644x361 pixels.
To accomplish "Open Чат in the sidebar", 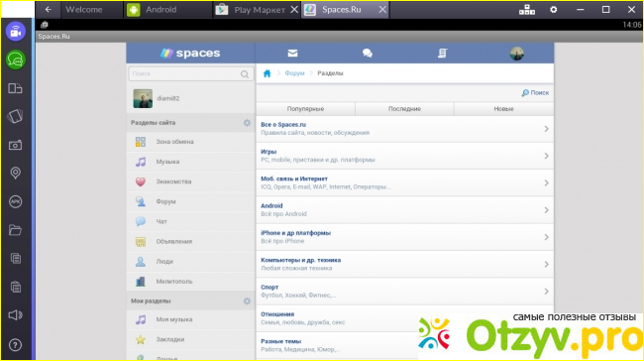I will click(190, 221).
